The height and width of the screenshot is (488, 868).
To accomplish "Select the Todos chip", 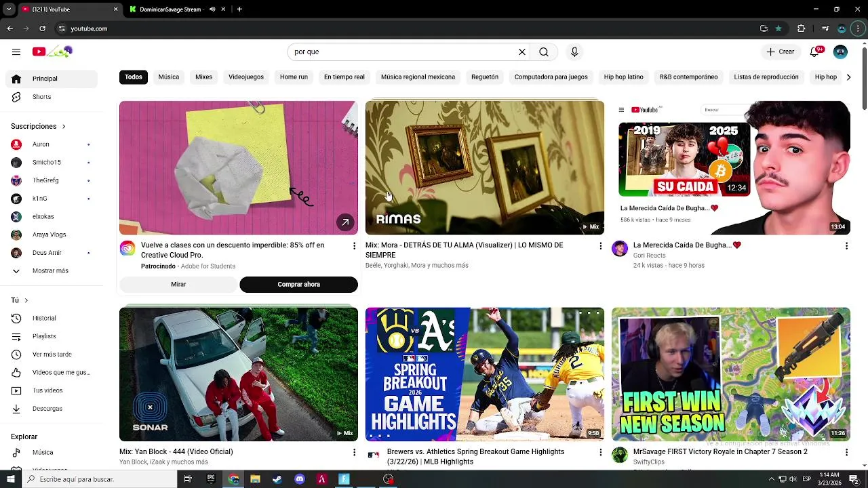I will pyautogui.click(x=134, y=77).
